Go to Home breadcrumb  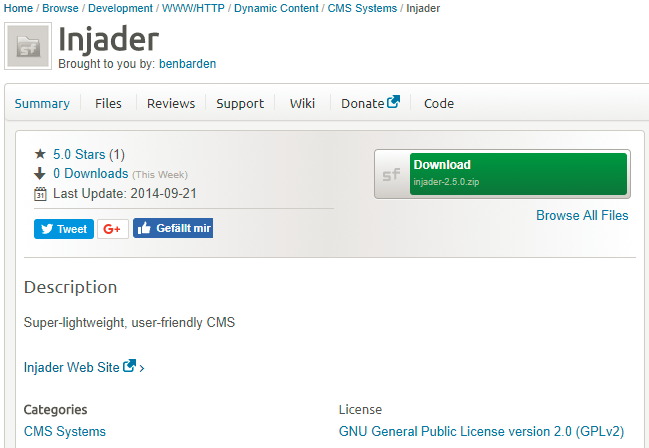(18, 8)
